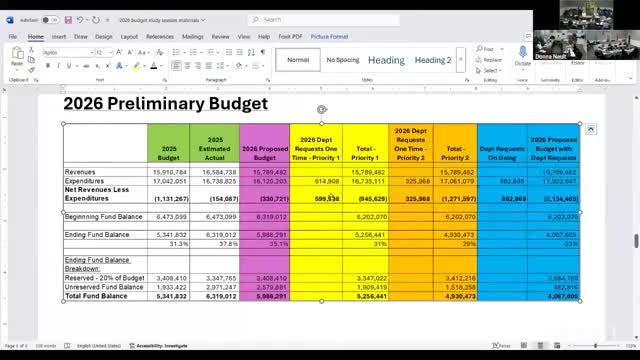Click the Align Left icon
This screenshot has width=640, height=360.
pyautogui.click(x=176, y=66)
